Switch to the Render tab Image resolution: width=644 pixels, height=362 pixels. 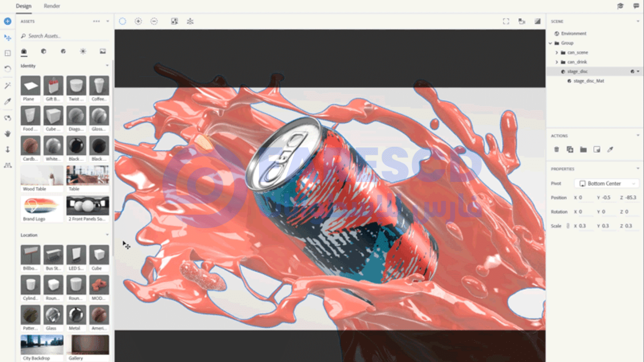pos(52,6)
